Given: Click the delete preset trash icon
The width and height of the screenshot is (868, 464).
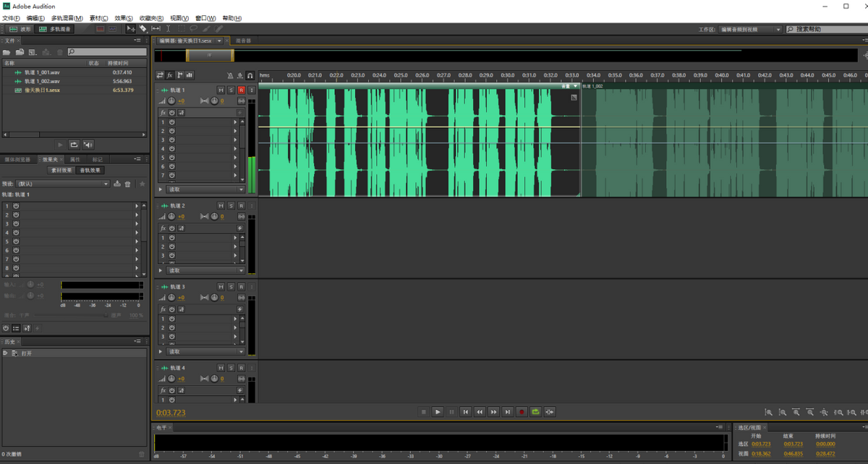Looking at the screenshot, I should (128, 184).
